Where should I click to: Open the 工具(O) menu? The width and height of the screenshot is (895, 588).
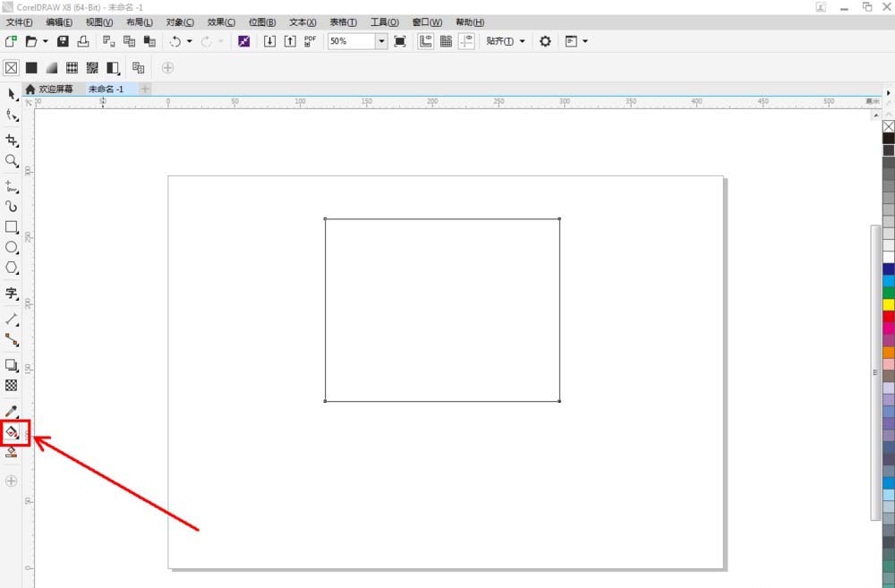click(384, 22)
